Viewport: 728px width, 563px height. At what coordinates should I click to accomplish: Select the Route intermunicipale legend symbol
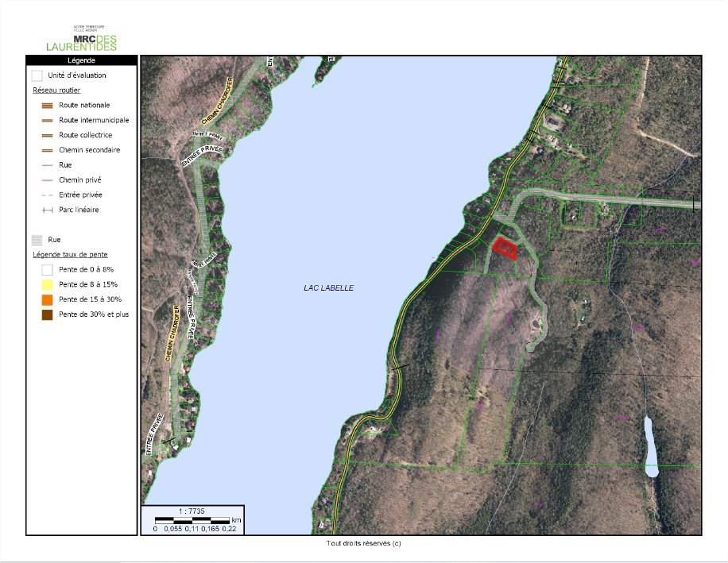47,121
